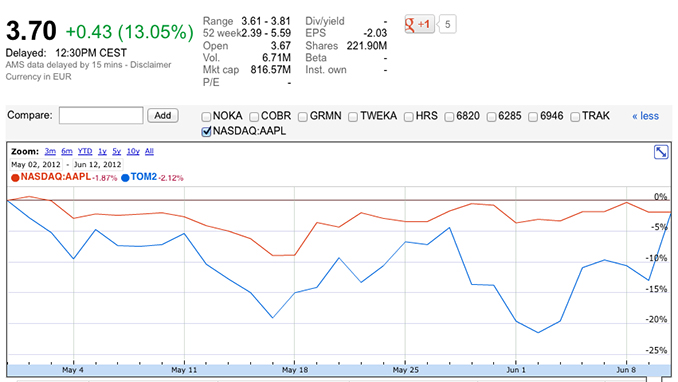Viewport: 678px width, 382px height.
Task: Click the end date field Jun 12, 2012
Action: coord(97,165)
